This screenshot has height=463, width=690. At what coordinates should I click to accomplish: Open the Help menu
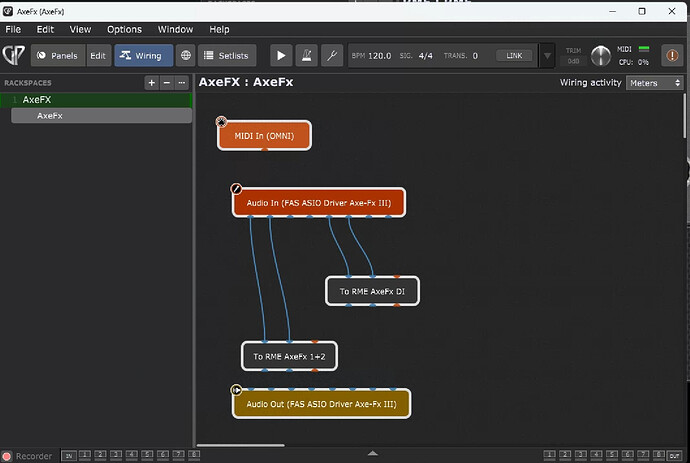coord(219,29)
